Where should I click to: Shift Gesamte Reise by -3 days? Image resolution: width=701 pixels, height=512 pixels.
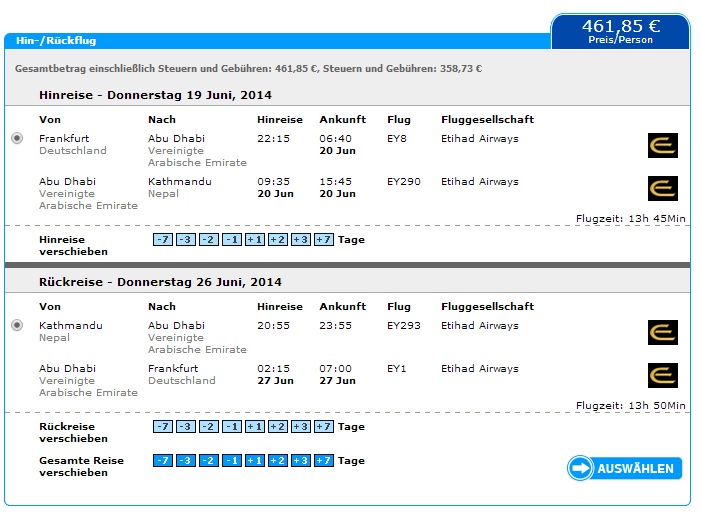[x=186, y=461]
